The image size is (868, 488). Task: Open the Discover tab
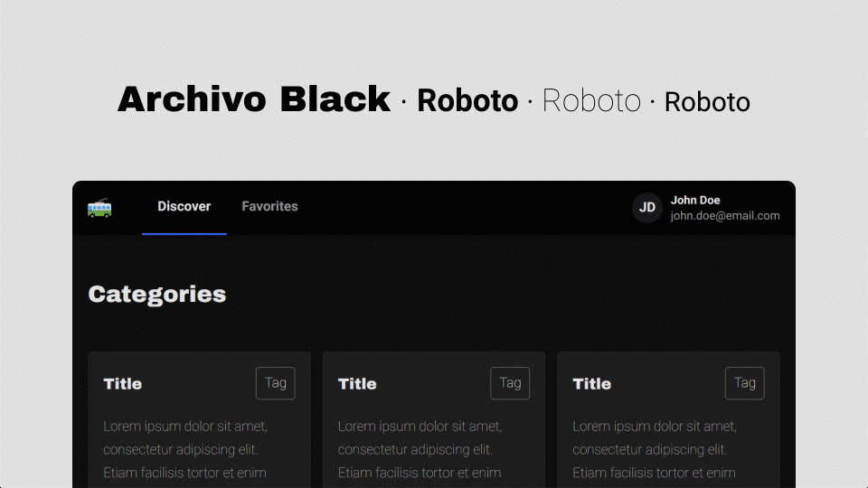pos(184,207)
